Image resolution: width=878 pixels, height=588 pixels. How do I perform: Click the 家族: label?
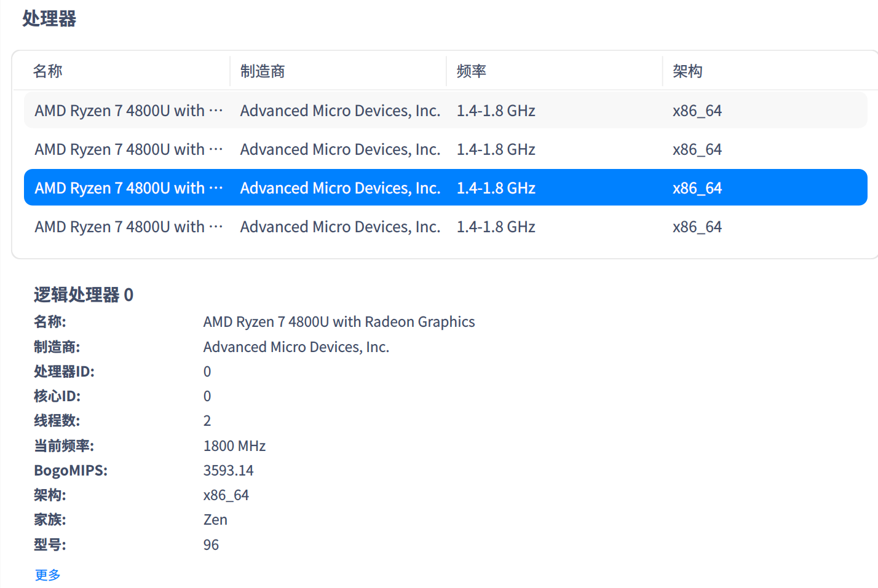50,520
